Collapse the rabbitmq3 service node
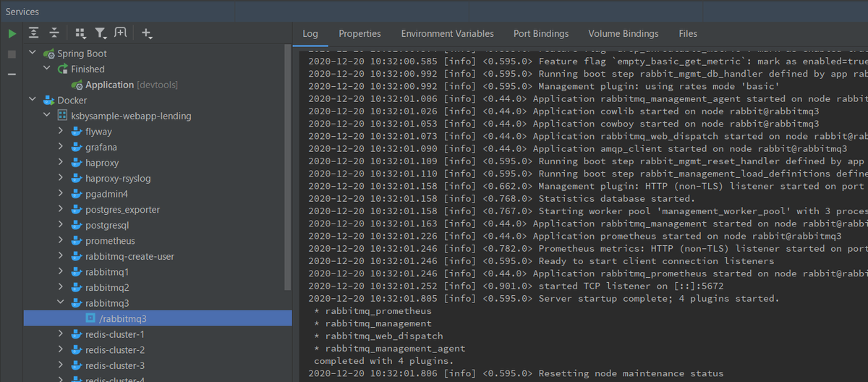The image size is (868, 382). click(61, 303)
